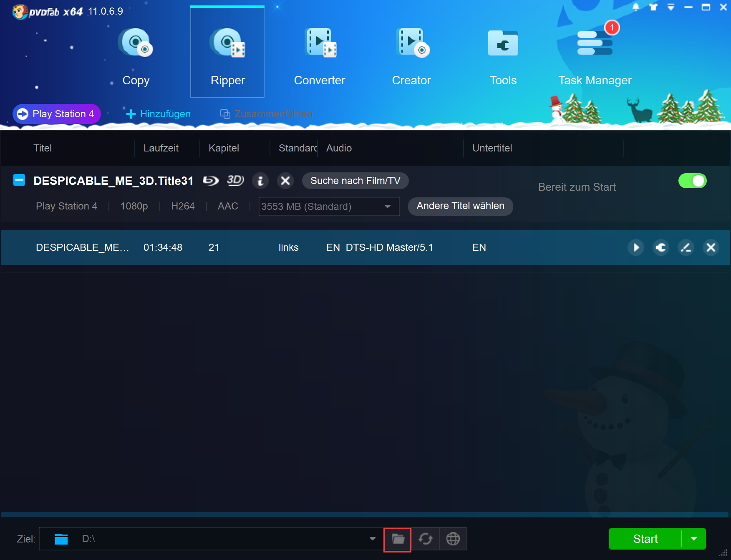Click the Untertitel column header
Viewport: 731px width, 560px height.
click(492, 148)
